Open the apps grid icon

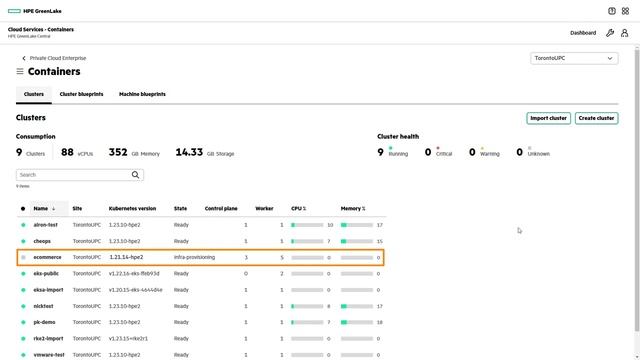(625, 11)
